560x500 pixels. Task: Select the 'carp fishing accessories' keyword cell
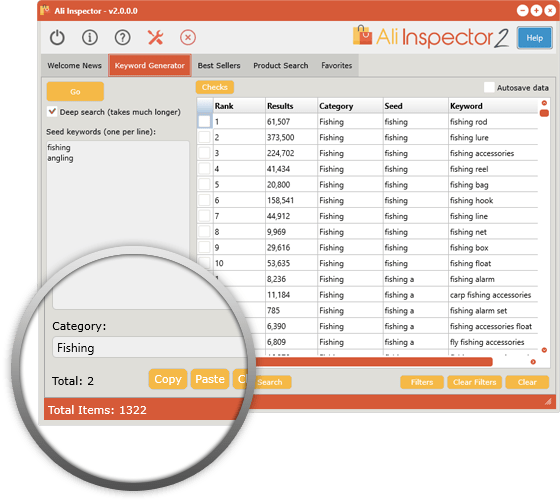pyautogui.click(x=493, y=295)
